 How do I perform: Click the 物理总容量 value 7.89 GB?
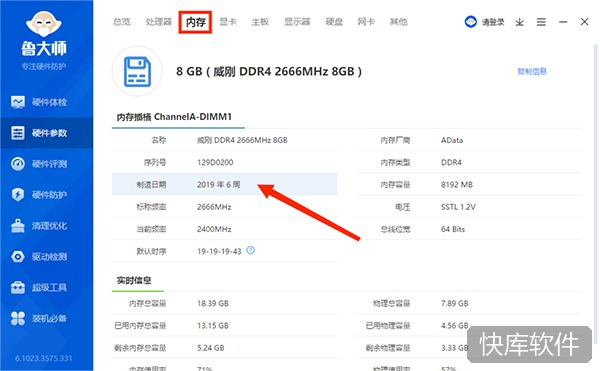tap(455, 303)
